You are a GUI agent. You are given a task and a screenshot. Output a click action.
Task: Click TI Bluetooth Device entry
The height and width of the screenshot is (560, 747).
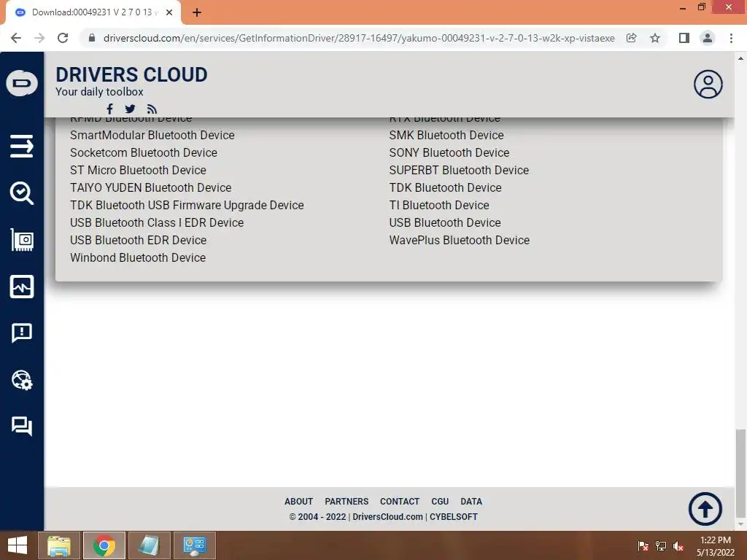click(439, 205)
